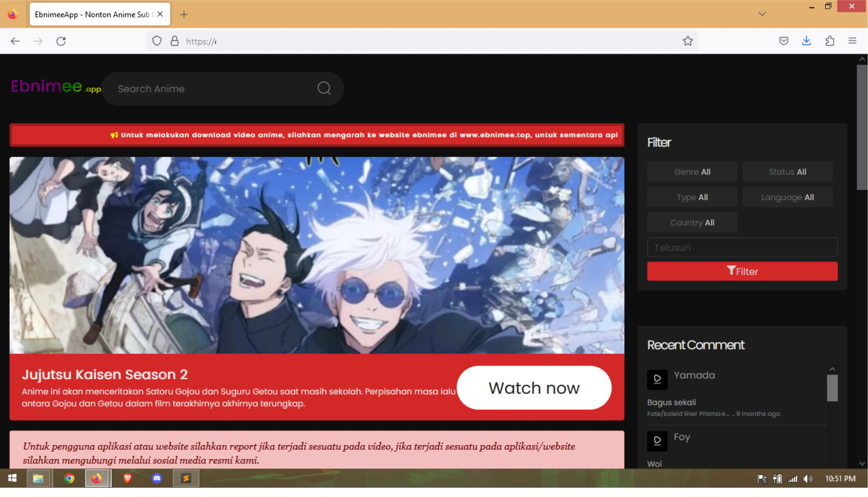Open tracking protection shield icon
868x497 pixels.
157,41
